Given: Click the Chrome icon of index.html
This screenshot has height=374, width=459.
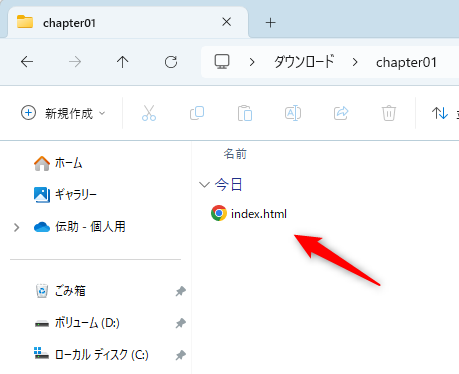Looking at the screenshot, I should coord(219,213).
